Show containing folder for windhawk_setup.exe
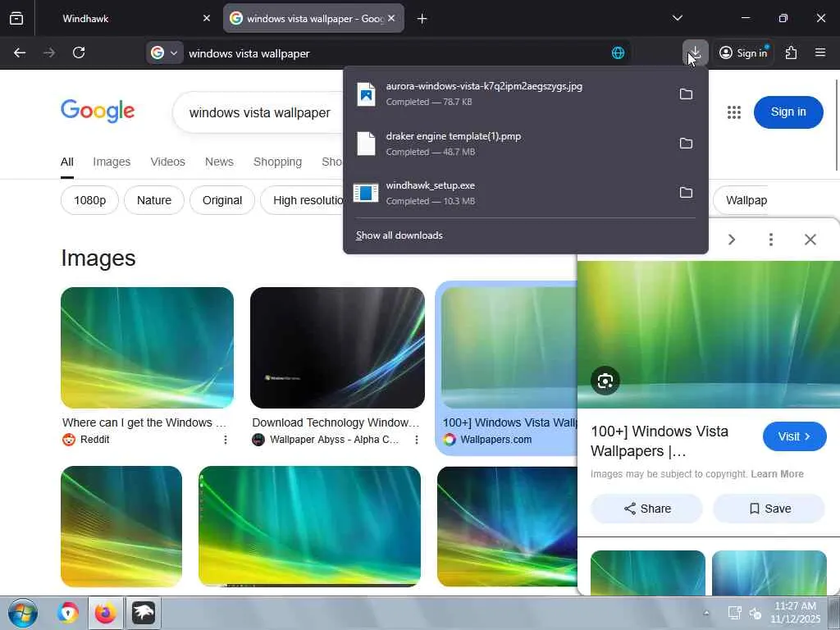The width and height of the screenshot is (840, 630). click(x=686, y=192)
